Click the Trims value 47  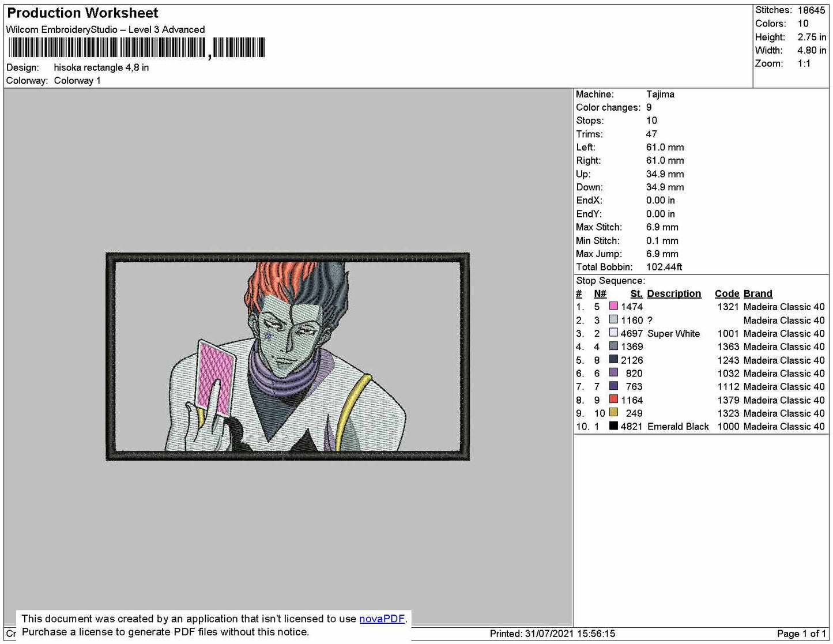[x=651, y=134]
